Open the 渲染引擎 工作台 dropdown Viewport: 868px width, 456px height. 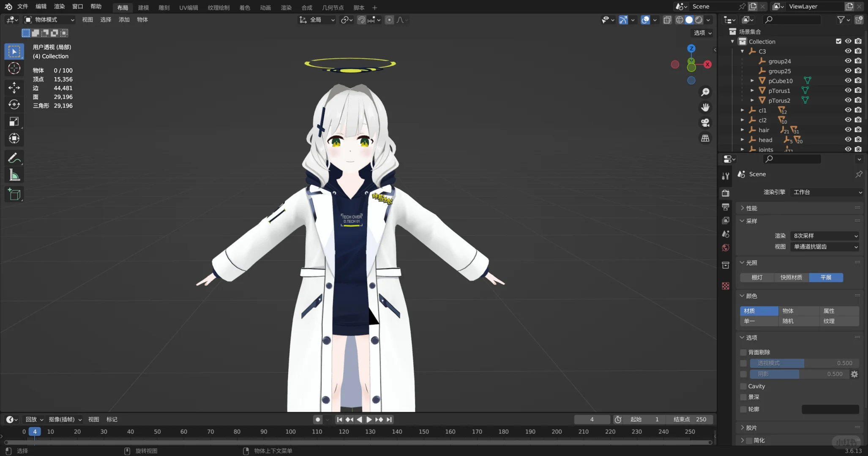point(827,192)
